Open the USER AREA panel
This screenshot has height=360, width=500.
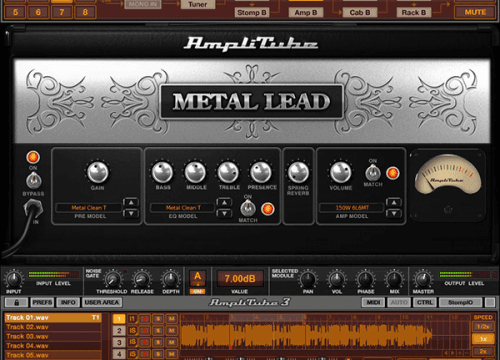[102, 302]
